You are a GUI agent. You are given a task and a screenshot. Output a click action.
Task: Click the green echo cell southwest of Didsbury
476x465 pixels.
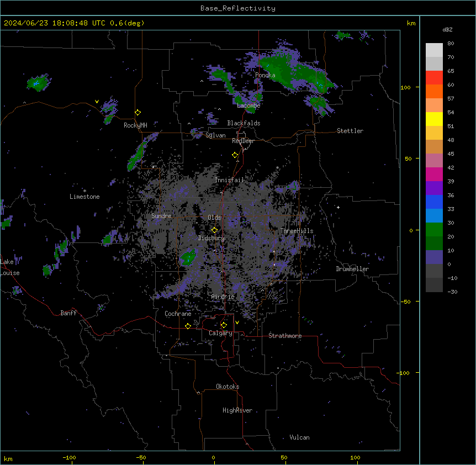(x=188, y=257)
